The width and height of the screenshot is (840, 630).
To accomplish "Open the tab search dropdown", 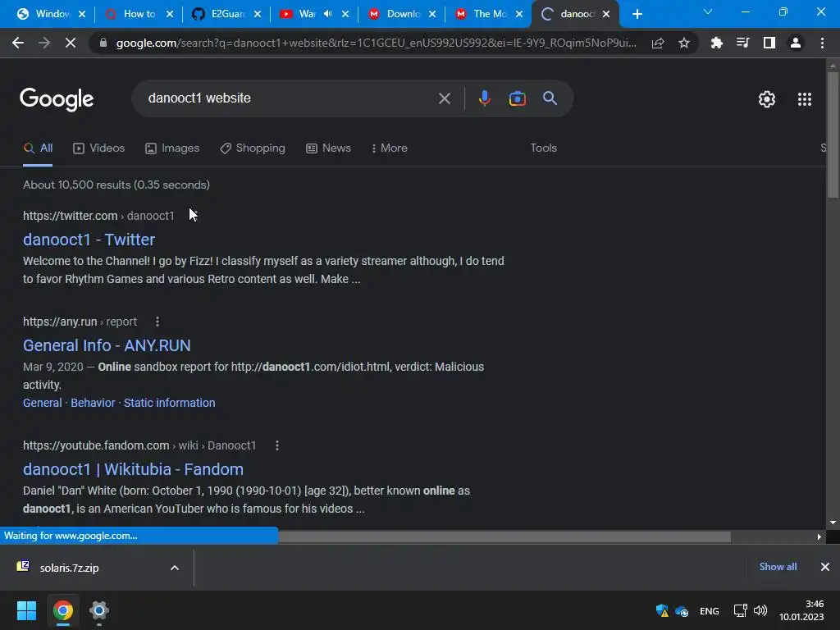I will (708, 11).
